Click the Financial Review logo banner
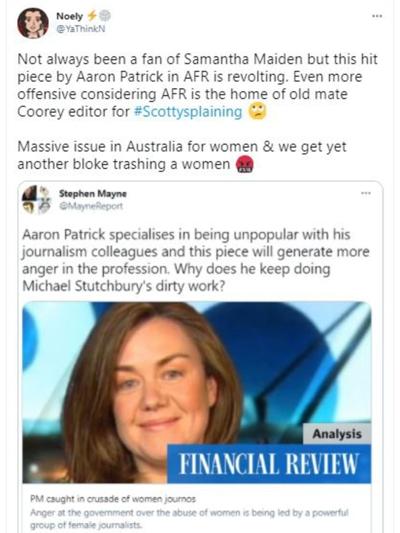 coord(269,463)
